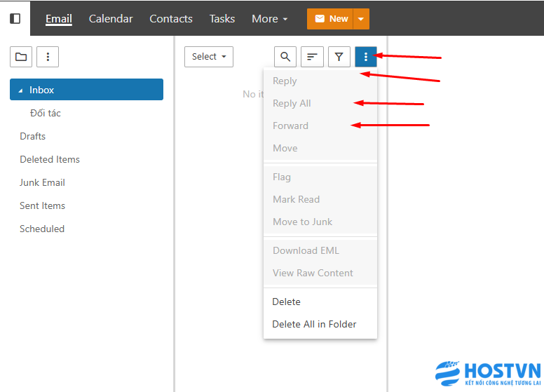Choose Delete from the context menu
Screen dimensions: 544x392
point(286,302)
